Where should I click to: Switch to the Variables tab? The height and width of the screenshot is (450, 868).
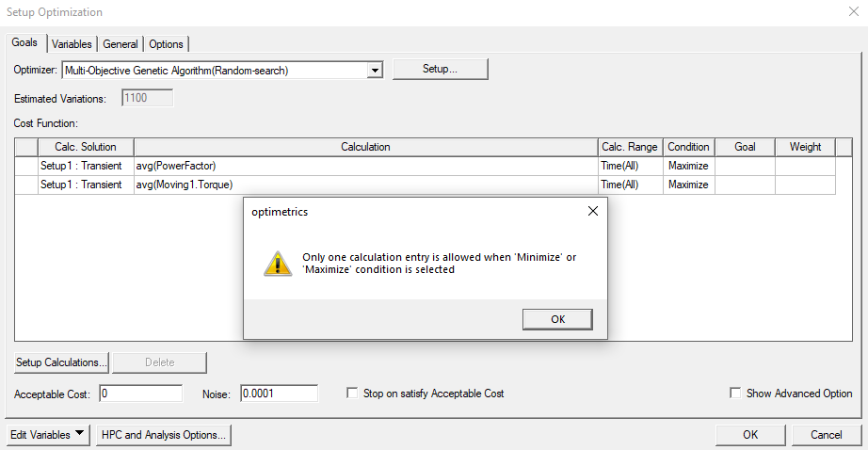pos(72,43)
